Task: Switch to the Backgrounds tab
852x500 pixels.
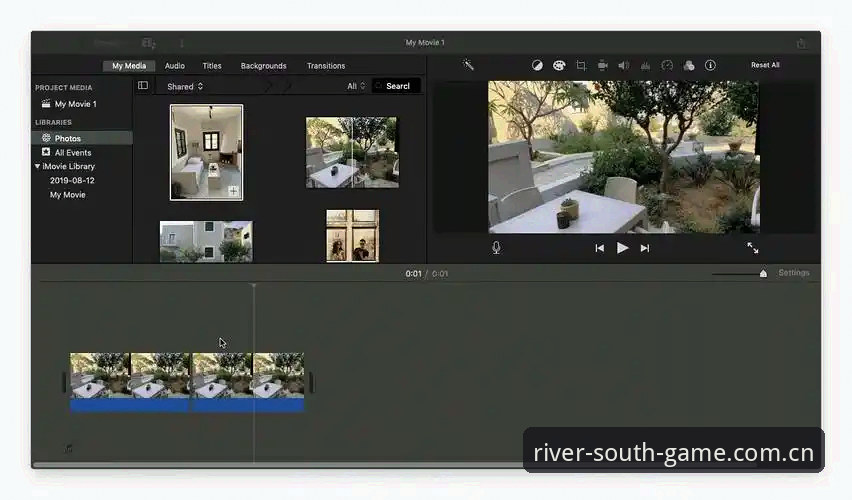Action: tap(264, 66)
